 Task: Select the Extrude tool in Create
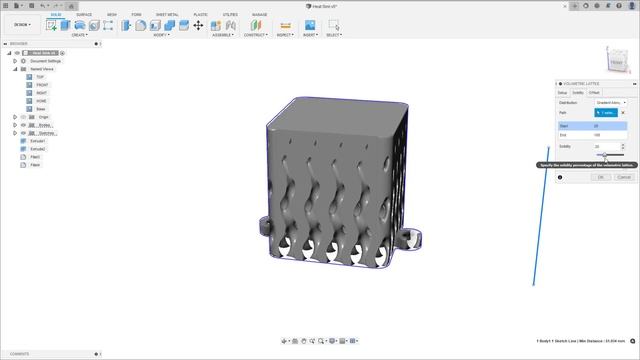[x=65, y=25]
